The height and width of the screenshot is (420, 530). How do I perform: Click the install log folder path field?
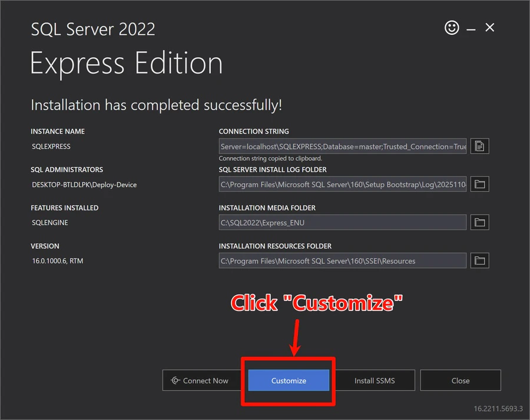(x=342, y=184)
